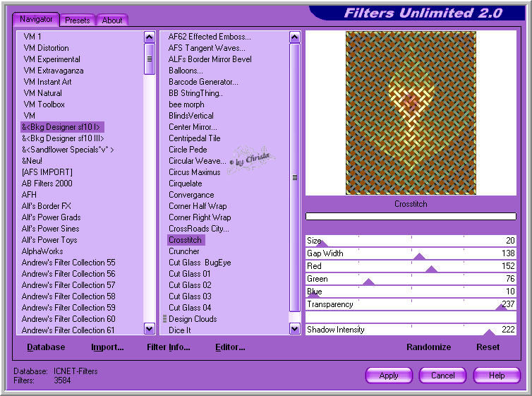Reset the filter settings

pos(488,347)
